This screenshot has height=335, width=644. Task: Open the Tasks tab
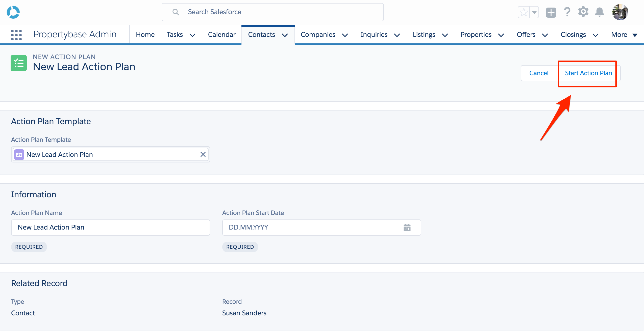(x=175, y=35)
